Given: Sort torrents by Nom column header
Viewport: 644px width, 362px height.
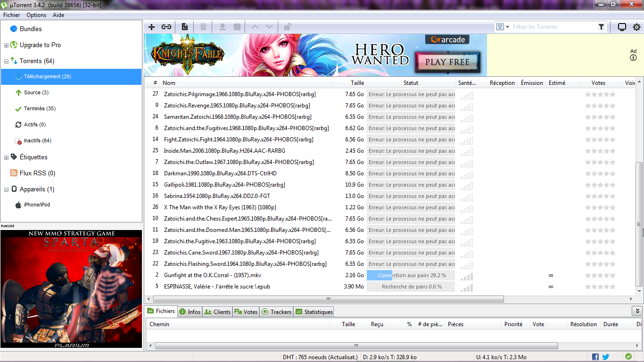Looking at the screenshot, I should point(246,83).
